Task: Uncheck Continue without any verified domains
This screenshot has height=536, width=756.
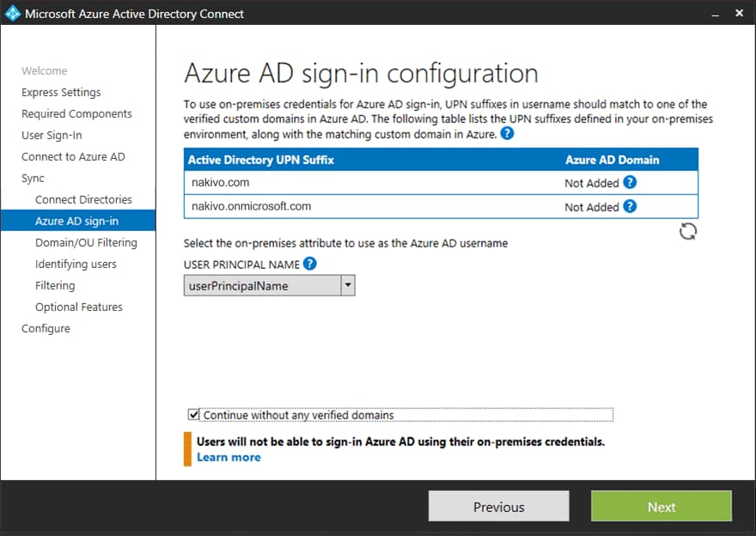Action: (192, 415)
